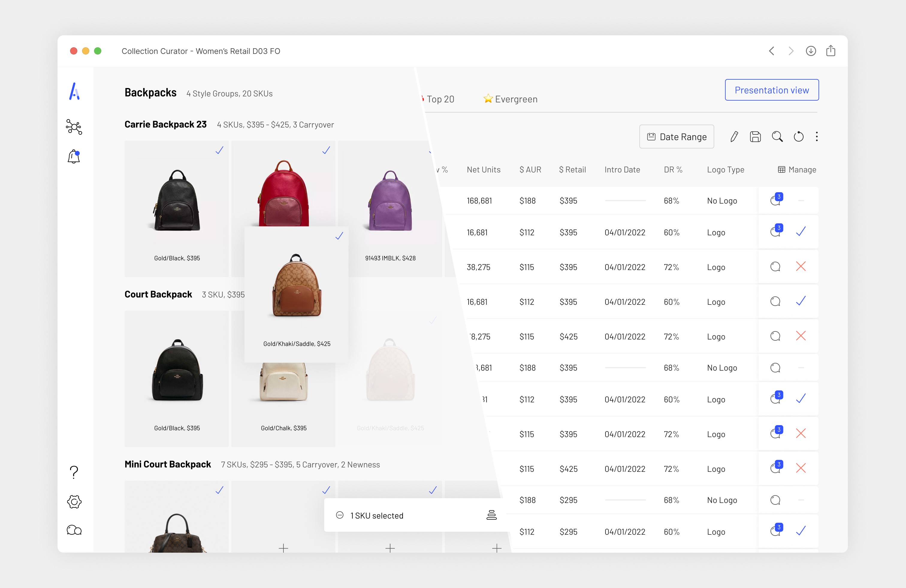Sort by the Logo Type column header

726,170
